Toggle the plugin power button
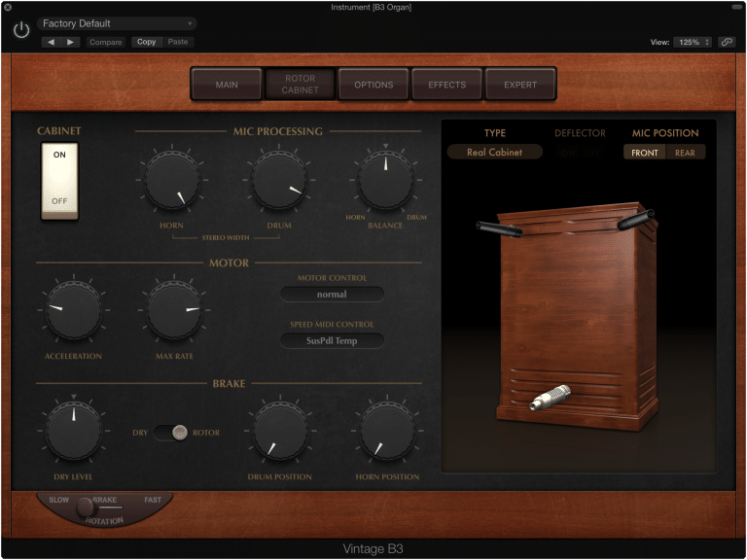This screenshot has width=747, height=560. click(21, 30)
